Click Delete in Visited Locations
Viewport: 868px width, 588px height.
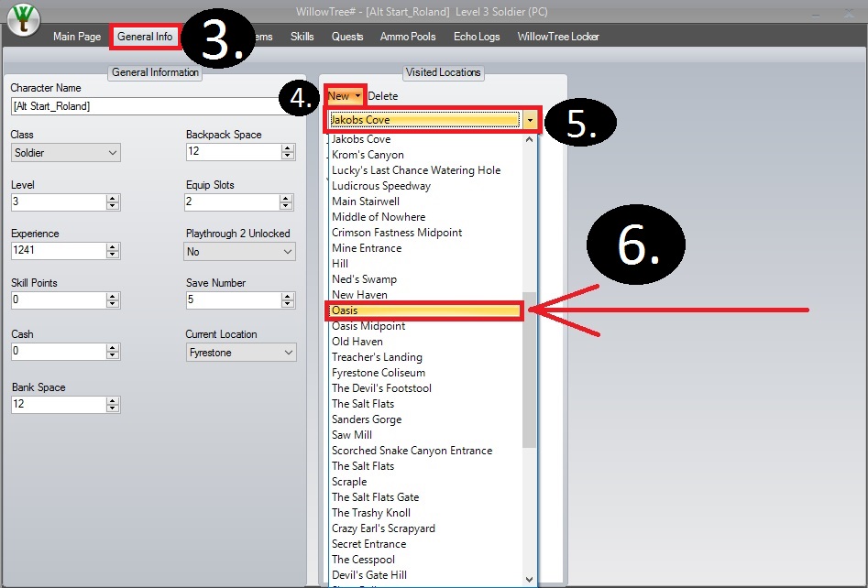coord(383,96)
